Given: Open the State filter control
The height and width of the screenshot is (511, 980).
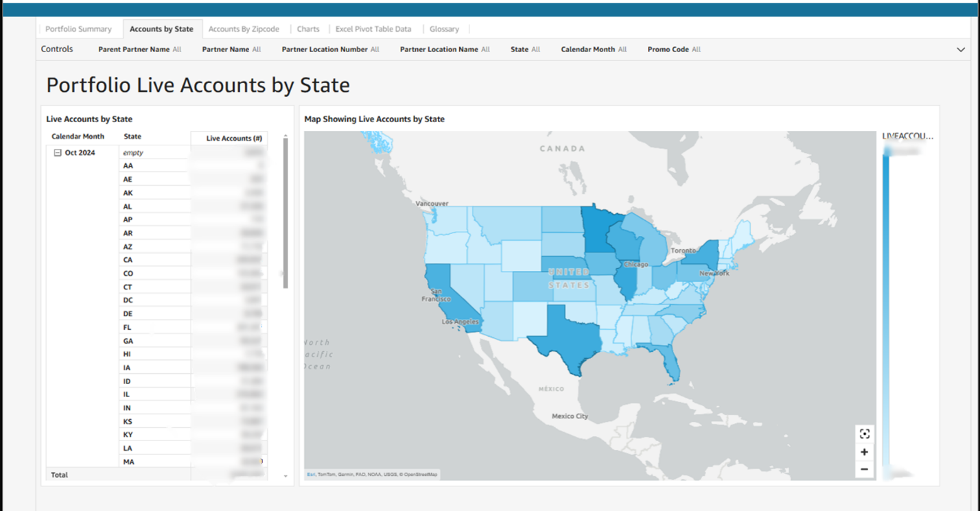Looking at the screenshot, I should (x=525, y=49).
